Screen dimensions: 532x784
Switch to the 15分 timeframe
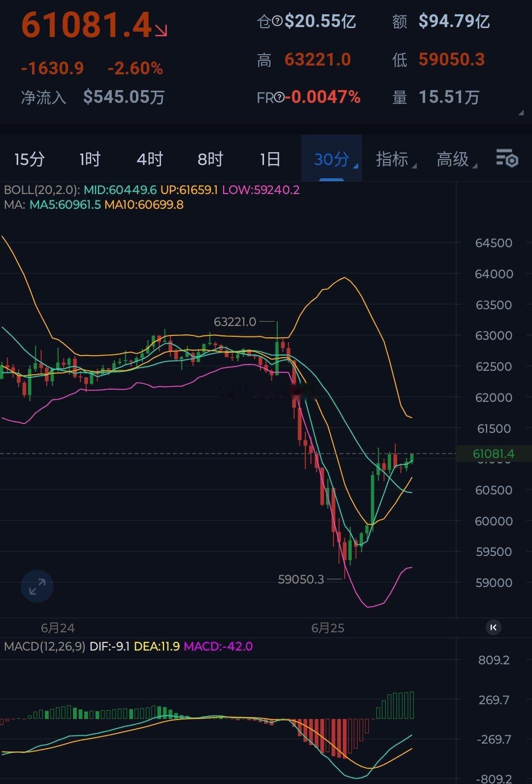click(x=30, y=159)
